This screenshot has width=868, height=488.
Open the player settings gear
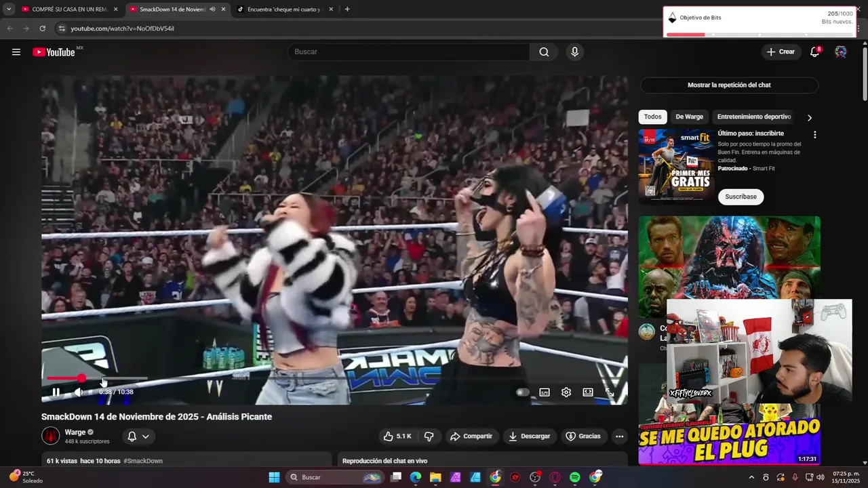pyautogui.click(x=566, y=392)
